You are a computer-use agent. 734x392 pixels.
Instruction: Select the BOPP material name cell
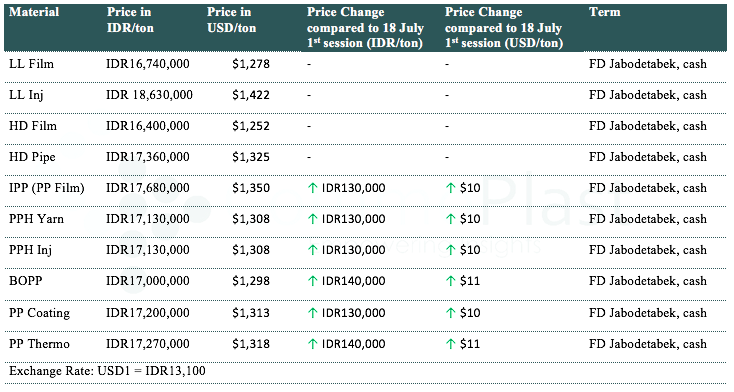(x=26, y=281)
